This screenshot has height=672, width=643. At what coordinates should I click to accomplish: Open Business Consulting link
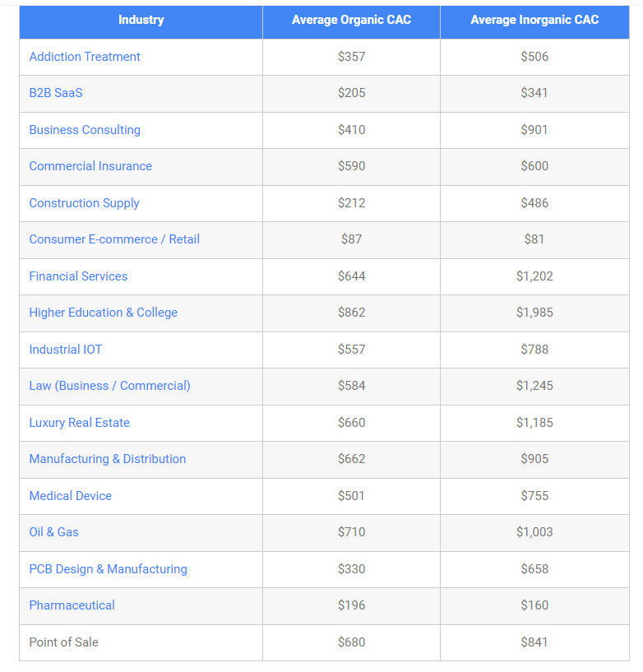85,130
